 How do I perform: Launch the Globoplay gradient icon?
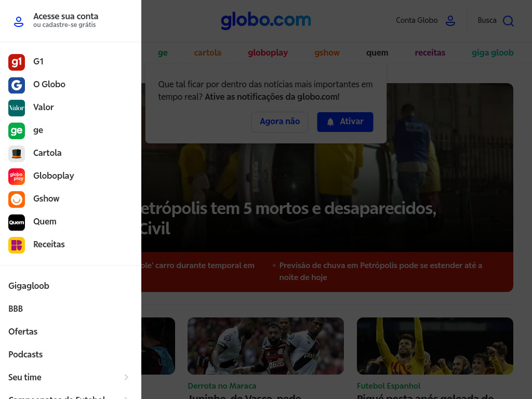pyautogui.click(x=17, y=177)
